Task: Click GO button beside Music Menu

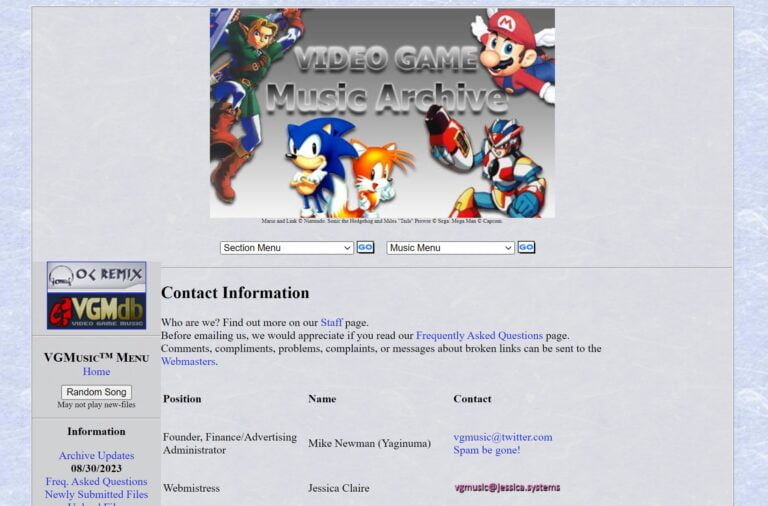Action: [x=527, y=247]
